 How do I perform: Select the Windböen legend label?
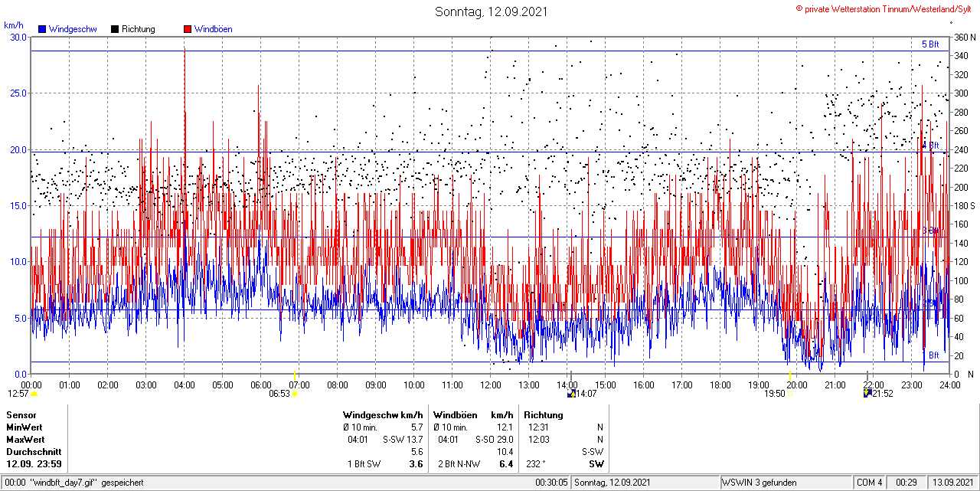click(x=214, y=30)
